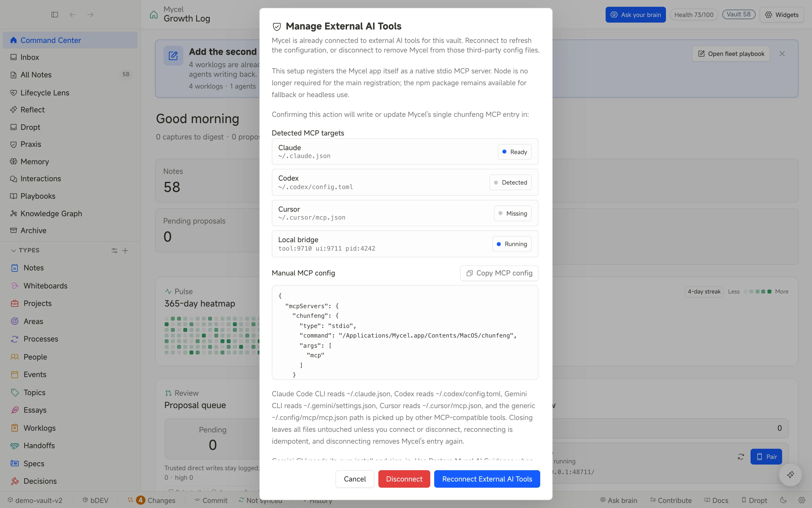Open Praxis in sidebar
Viewport: 812px width, 508px height.
click(x=70, y=144)
